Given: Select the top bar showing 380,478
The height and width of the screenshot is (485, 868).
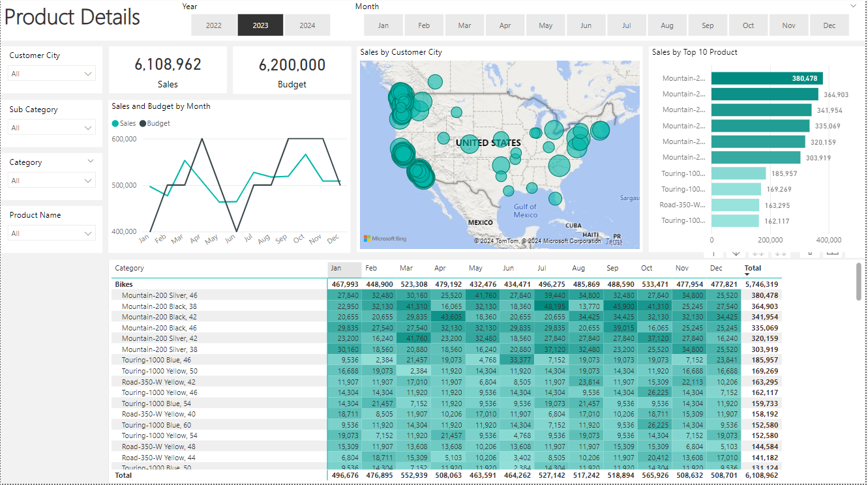Looking at the screenshot, I should 766,78.
